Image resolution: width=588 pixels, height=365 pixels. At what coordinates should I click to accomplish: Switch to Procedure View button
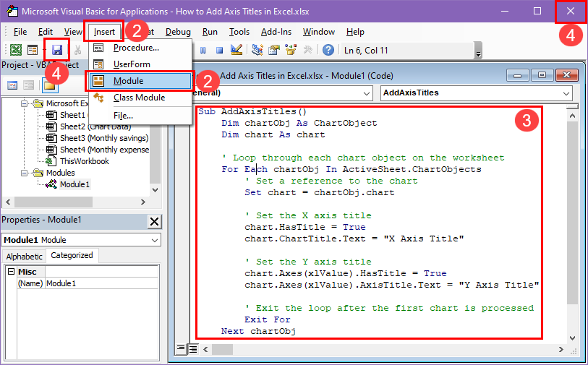click(x=180, y=349)
